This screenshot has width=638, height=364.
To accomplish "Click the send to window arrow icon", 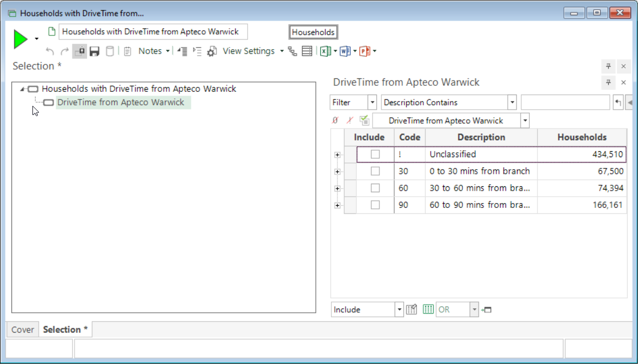I will pos(486,310).
